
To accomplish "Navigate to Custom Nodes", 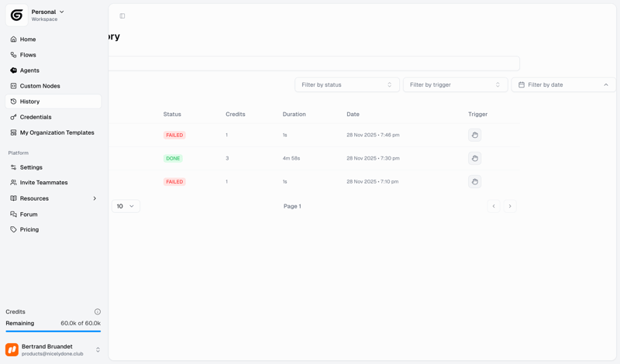I will click(x=53, y=86).
